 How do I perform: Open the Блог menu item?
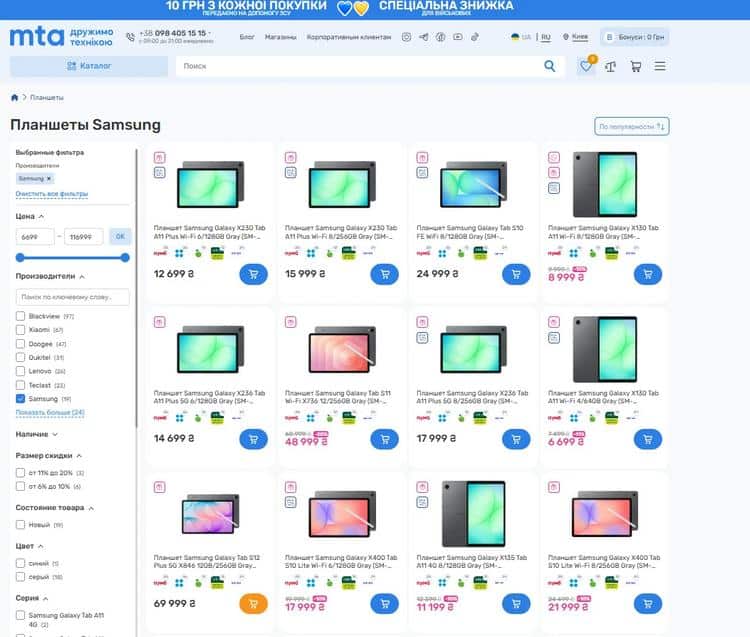click(247, 37)
